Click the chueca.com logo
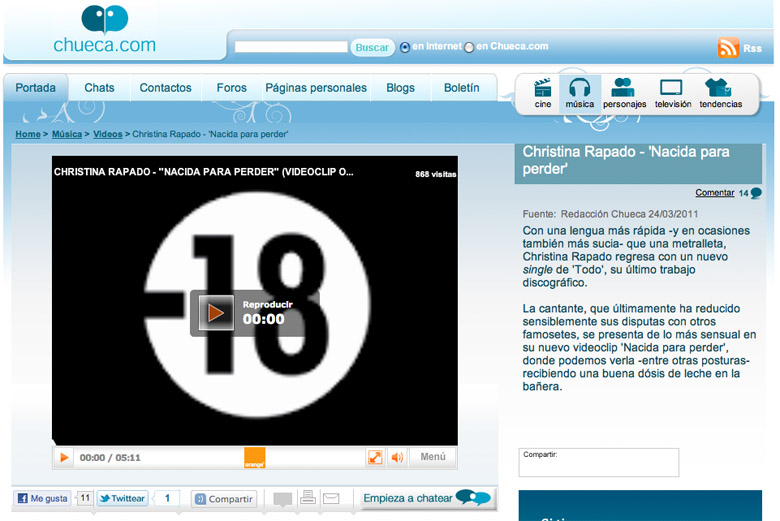780x521 pixels. click(104, 29)
